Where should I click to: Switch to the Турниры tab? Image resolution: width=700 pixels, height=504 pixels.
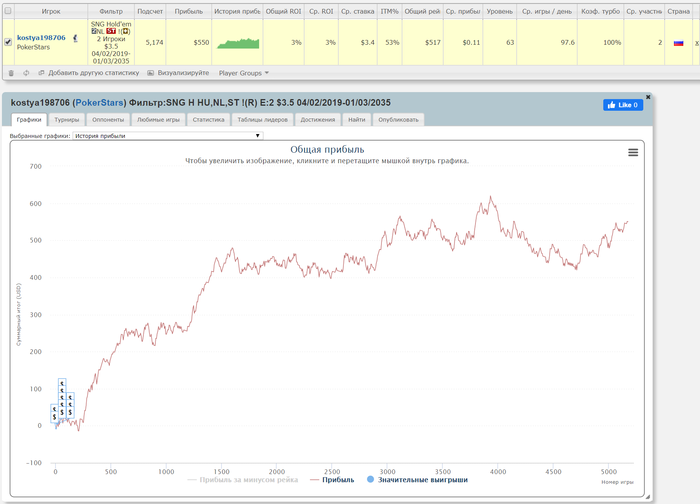point(67,120)
